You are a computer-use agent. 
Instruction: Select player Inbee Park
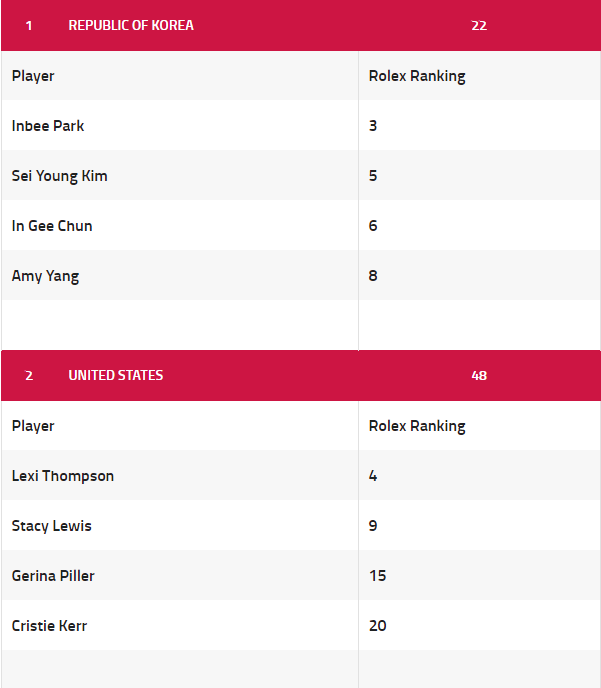pyautogui.click(x=48, y=126)
